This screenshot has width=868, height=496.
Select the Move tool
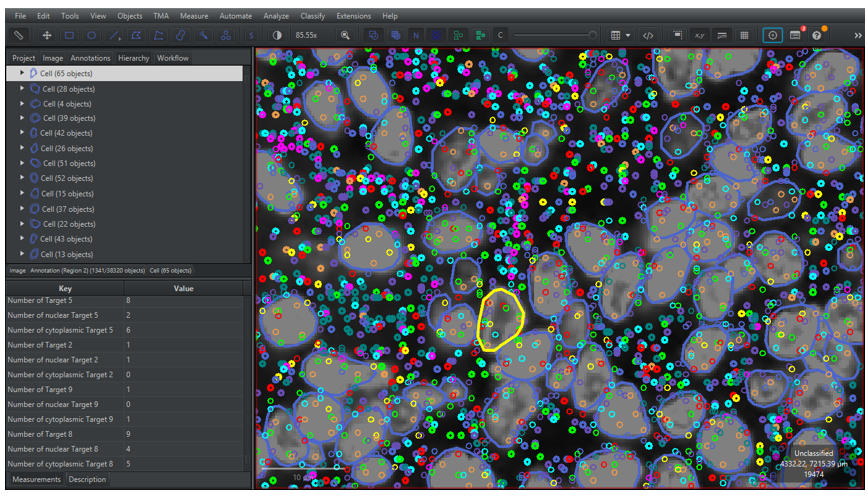click(x=46, y=35)
